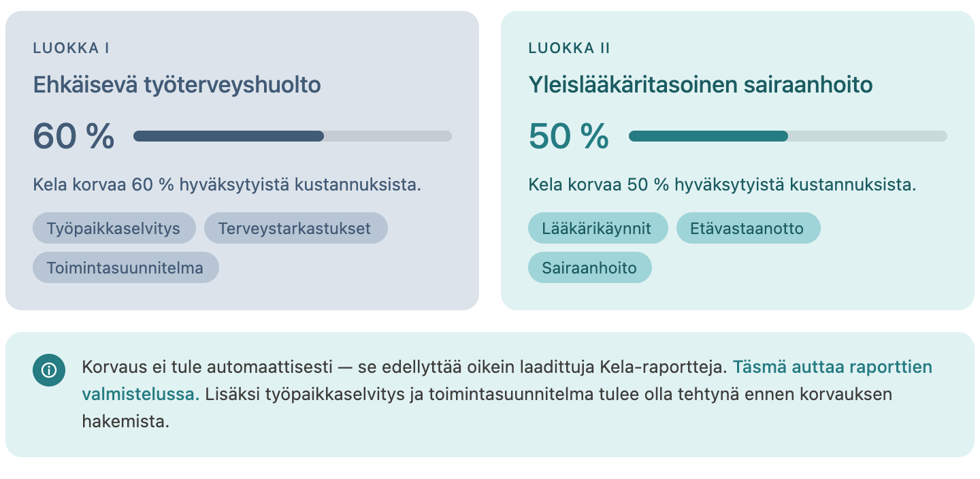980x479 pixels.
Task: Select the Työpaikkaselvitys tag chip
Action: 114,228
